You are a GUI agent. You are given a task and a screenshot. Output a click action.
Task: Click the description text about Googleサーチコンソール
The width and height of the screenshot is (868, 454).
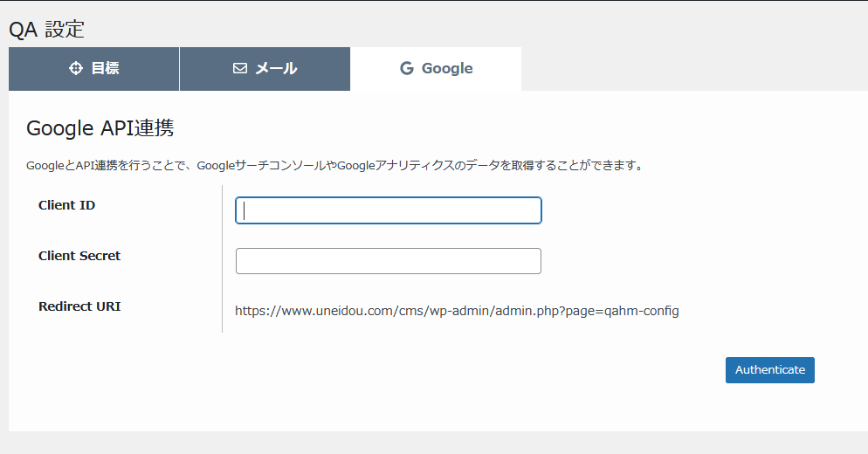[x=335, y=165]
